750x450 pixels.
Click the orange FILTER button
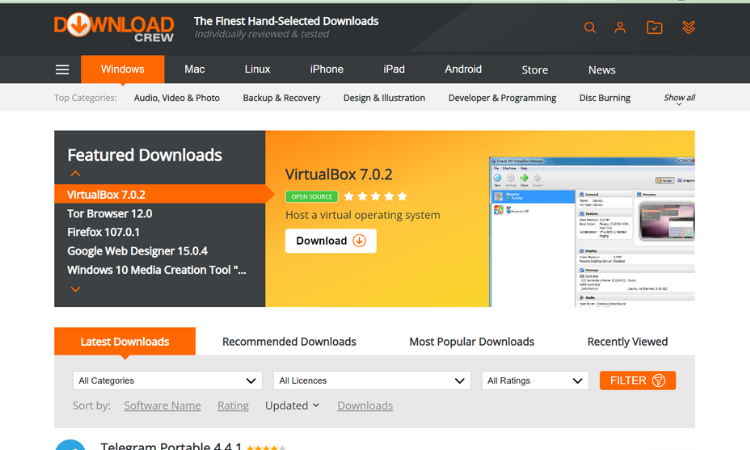pos(637,380)
